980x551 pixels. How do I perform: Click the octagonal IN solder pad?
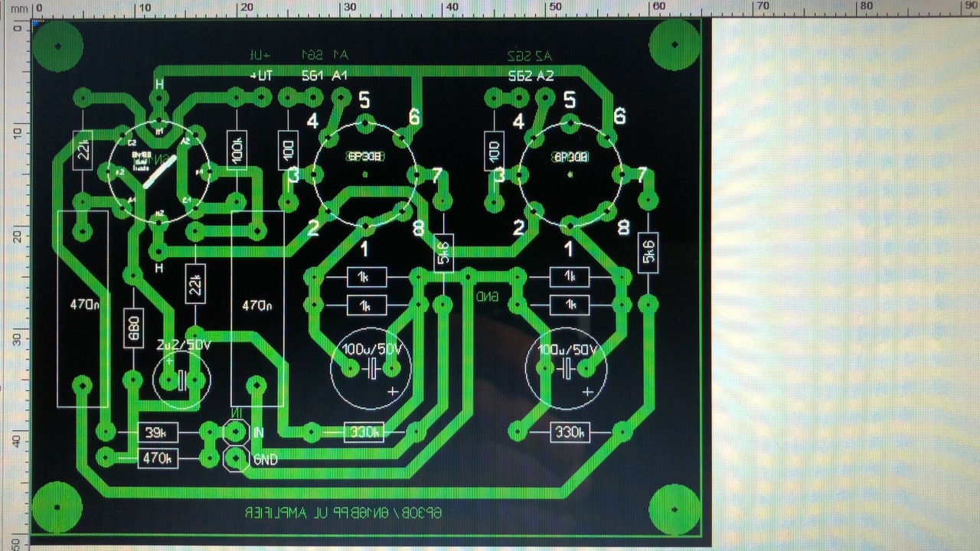(x=236, y=432)
